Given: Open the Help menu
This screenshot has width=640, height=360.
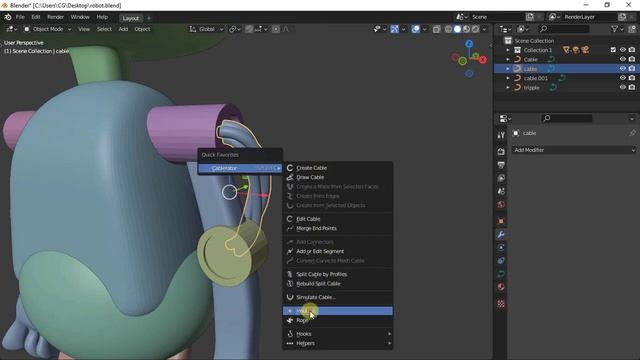Looking at the screenshot, I should click(102, 17).
